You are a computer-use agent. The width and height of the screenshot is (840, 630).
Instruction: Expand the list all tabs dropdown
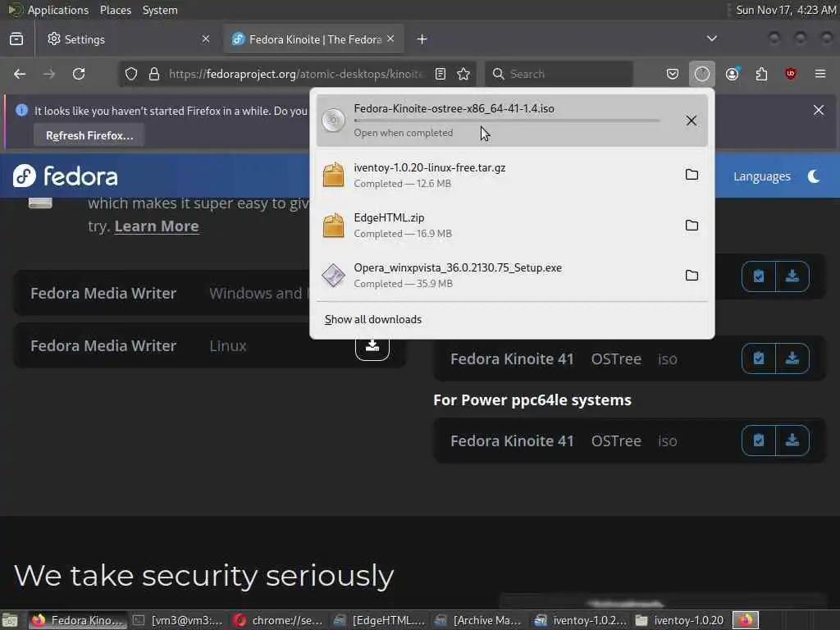pos(711,39)
